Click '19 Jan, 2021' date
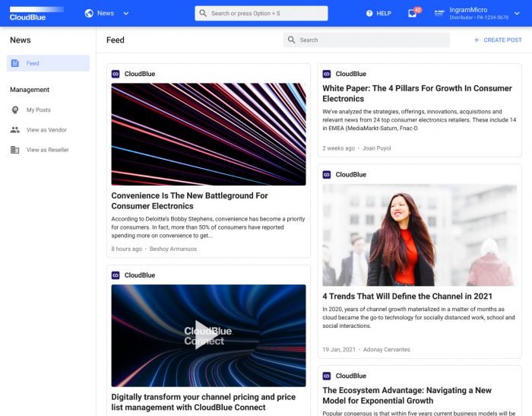 click(339, 350)
